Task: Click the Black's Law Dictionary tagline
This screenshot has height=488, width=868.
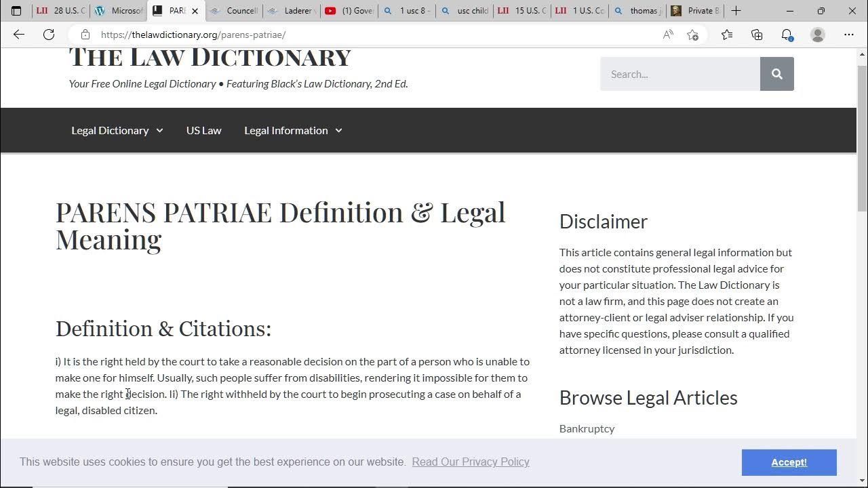Action: [x=238, y=84]
